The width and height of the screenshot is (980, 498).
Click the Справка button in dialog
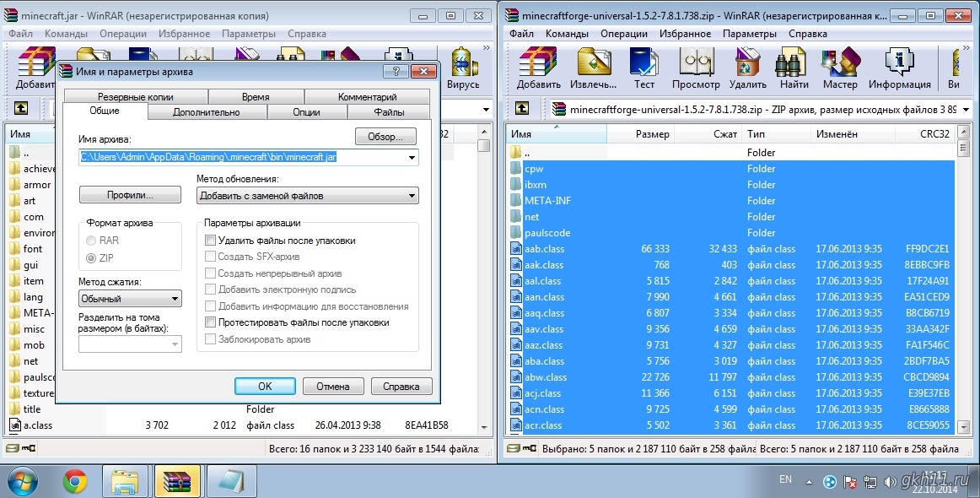pyautogui.click(x=401, y=386)
